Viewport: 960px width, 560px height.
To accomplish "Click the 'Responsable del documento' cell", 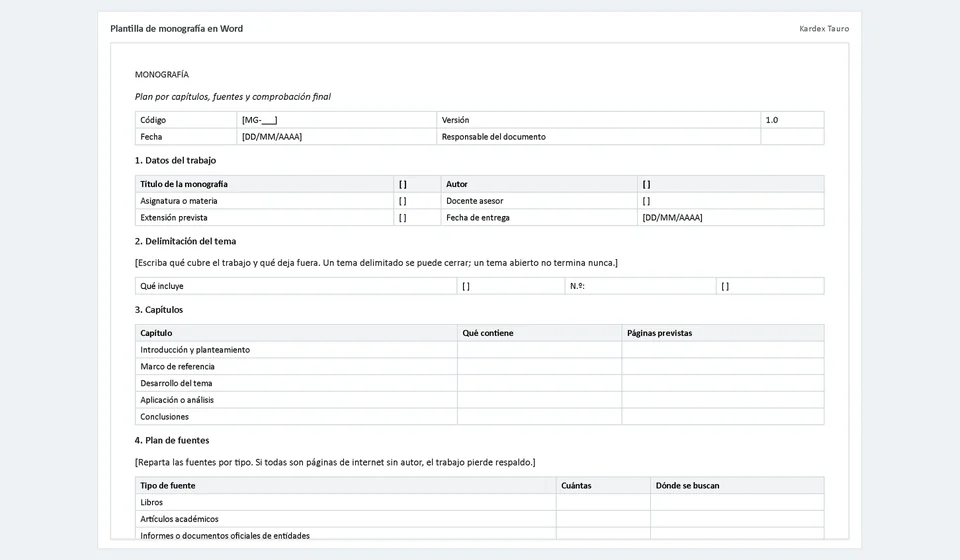I will (x=599, y=136).
